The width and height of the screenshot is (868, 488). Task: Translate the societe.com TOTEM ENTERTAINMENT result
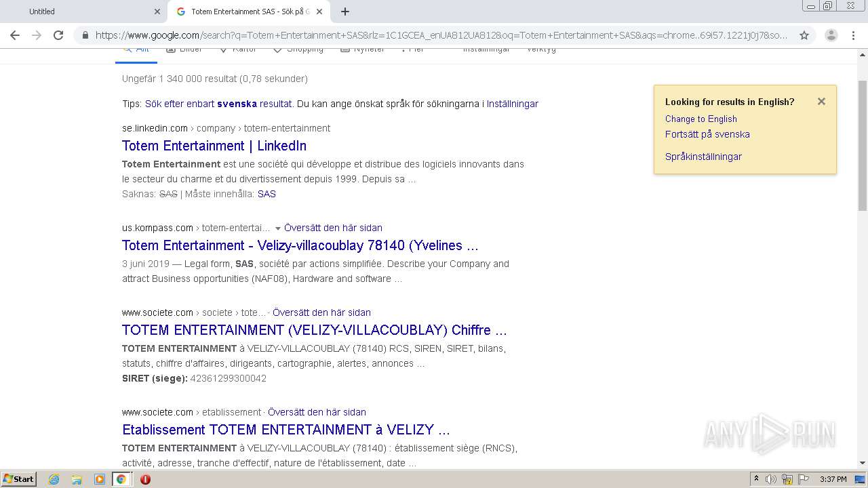321,312
